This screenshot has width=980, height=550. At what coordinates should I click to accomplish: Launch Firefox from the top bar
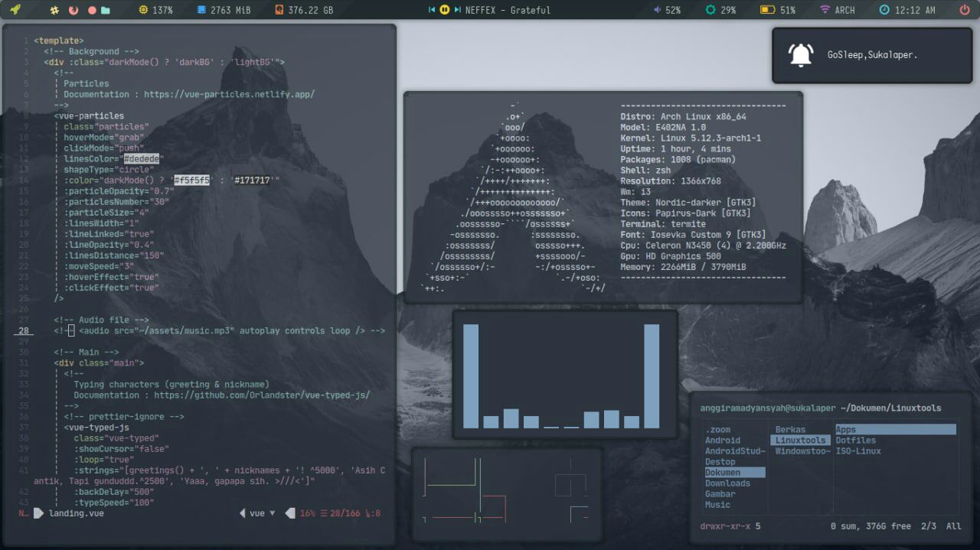pos(73,11)
